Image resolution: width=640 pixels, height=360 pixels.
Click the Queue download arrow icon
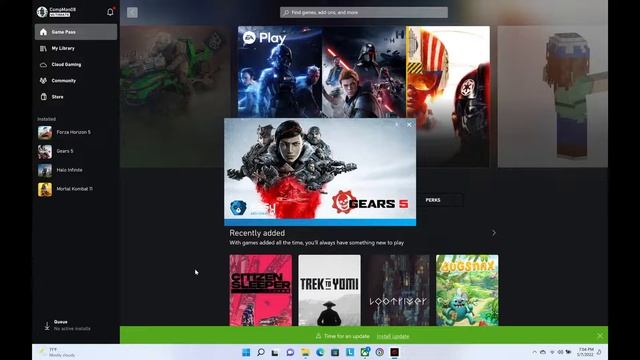(47, 326)
